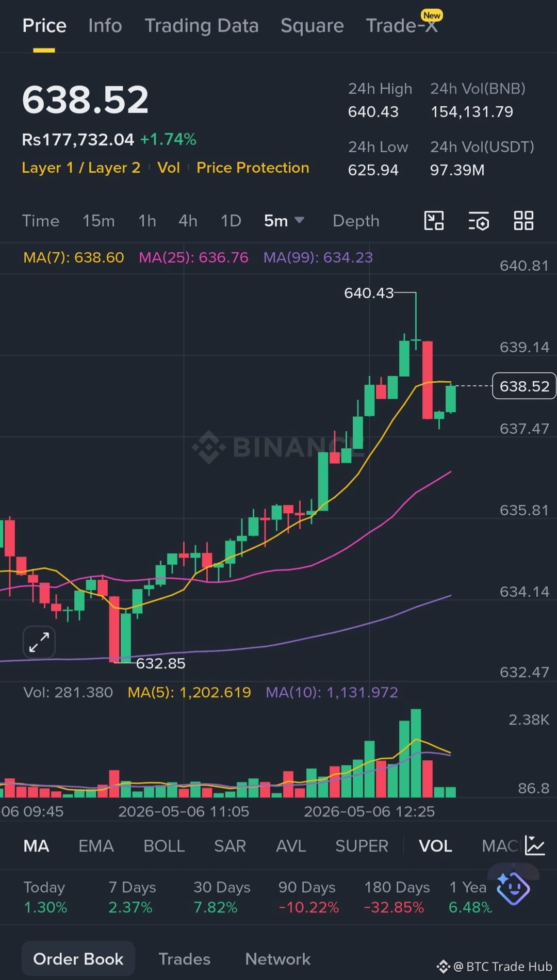The height and width of the screenshot is (980, 557).
Task: Toggle the MA indicator
Action: (x=36, y=846)
